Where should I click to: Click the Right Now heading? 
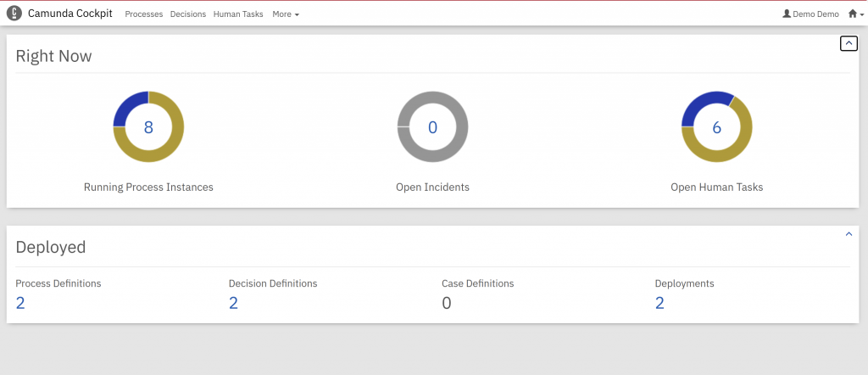53,56
